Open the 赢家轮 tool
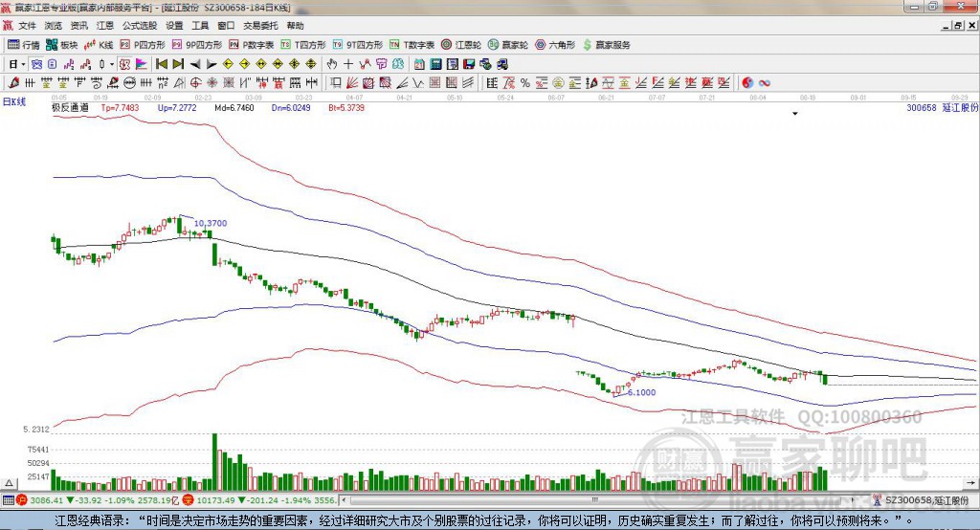 (508, 45)
